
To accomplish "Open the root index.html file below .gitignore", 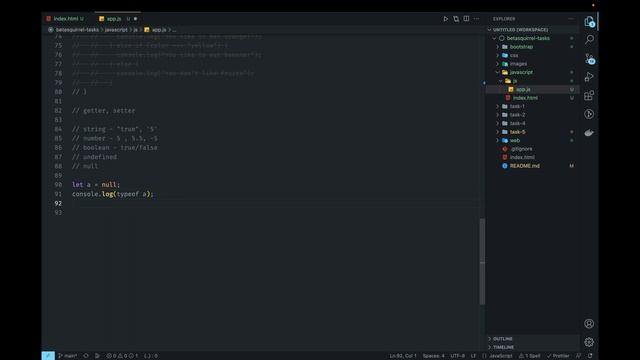I will pyautogui.click(x=533, y=157).
